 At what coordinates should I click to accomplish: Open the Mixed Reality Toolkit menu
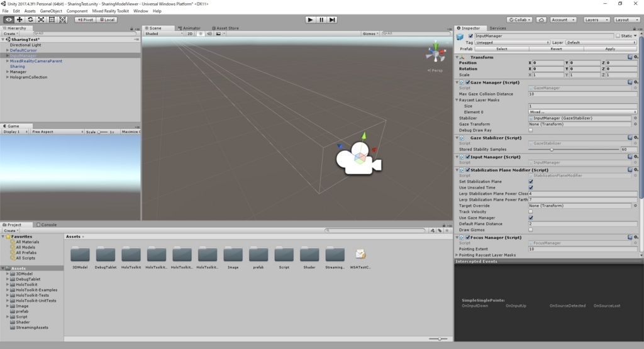click(110, 11)
